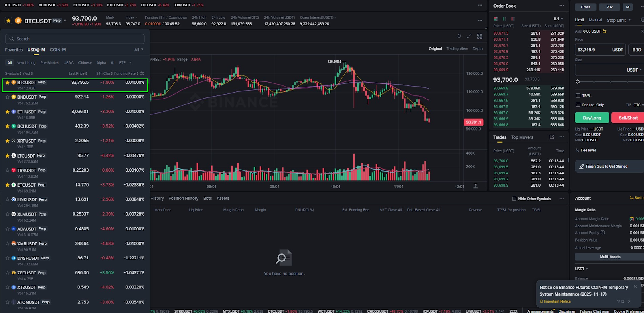Image resolution: width=644 pixels, height=313 pixels.
Task: Focus the symbol Search field
Action: pos(74,39)
